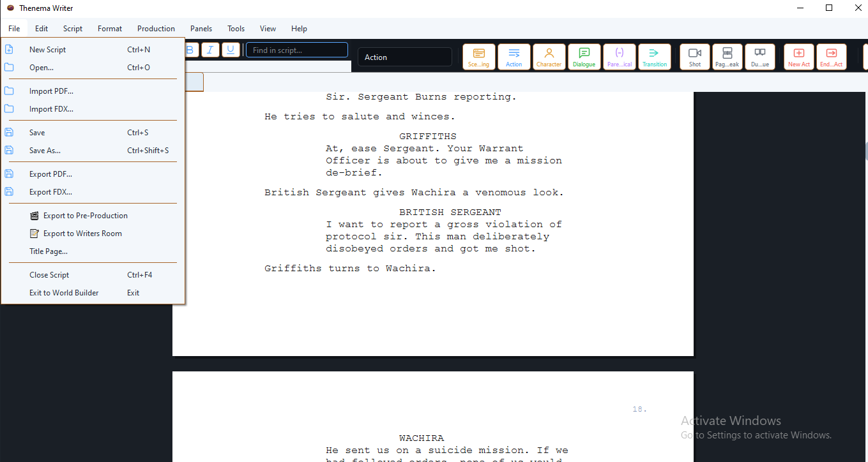This screenshot has width=868, height=462.
Task: Choose the Dialogue element icon
Action: [584, 57]
